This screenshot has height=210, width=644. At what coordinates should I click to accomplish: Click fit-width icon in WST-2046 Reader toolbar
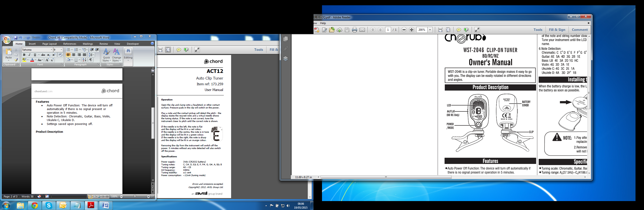click(440, 30)
